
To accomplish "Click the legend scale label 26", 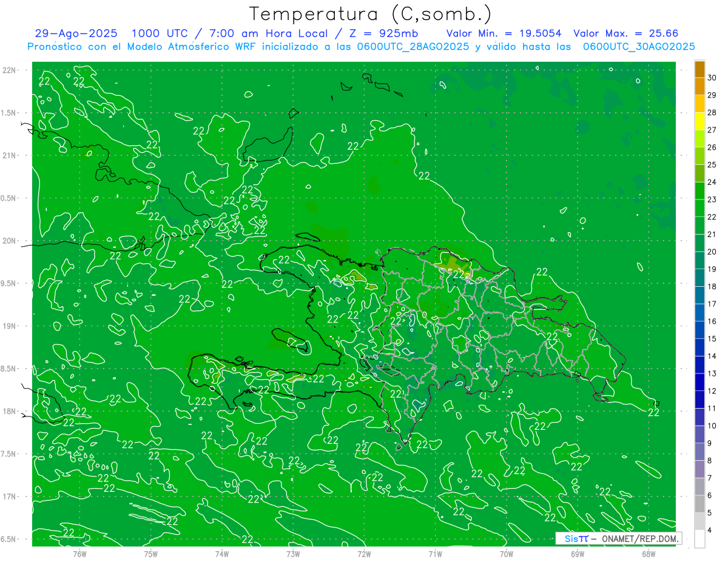I will point(712,147).
